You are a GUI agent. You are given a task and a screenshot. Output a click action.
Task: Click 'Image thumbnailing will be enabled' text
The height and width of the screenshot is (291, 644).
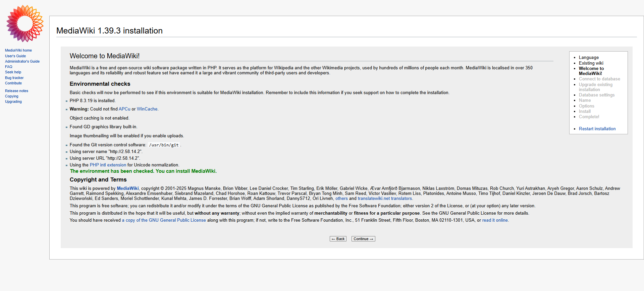tap(127, 136)
